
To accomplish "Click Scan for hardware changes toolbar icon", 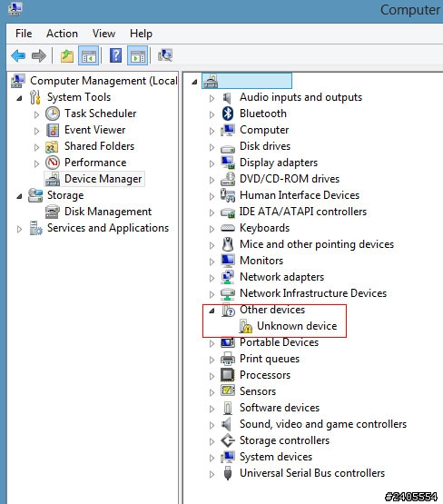I will 165,55.
